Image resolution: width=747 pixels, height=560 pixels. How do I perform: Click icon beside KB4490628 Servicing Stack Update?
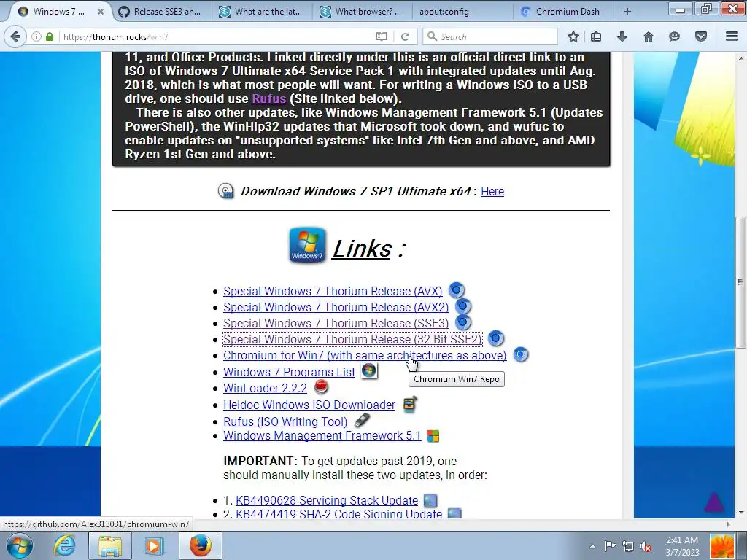tap(430, 500)
